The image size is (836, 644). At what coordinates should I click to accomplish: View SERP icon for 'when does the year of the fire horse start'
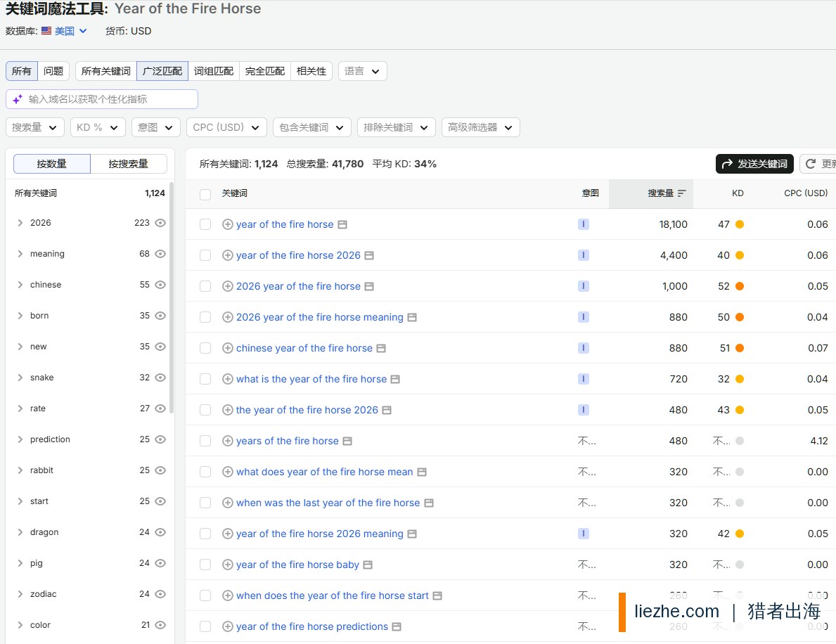437,596
